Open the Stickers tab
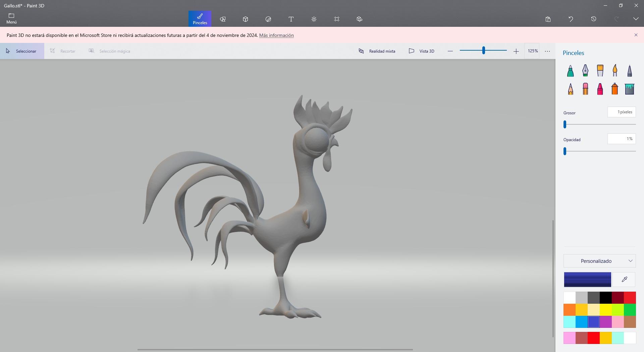Image resolution: width=644 pixels, height=352 pixels. click(x=268, y=19)
